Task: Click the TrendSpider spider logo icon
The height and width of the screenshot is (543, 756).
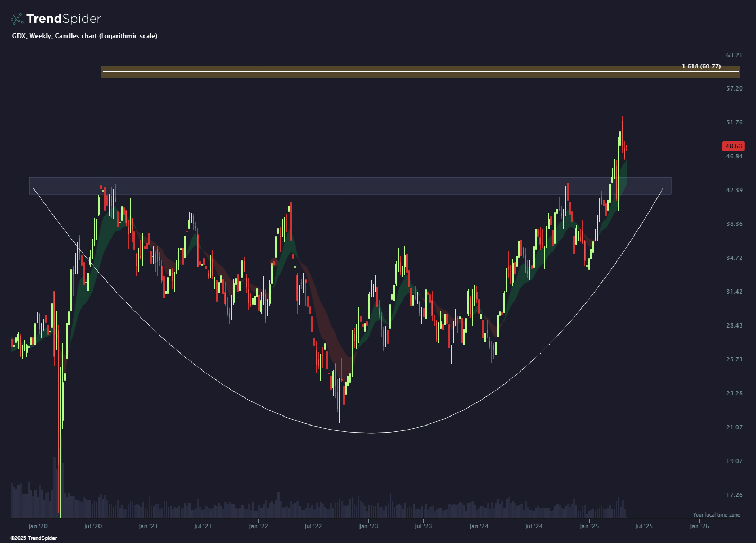Action: [17, 19]
